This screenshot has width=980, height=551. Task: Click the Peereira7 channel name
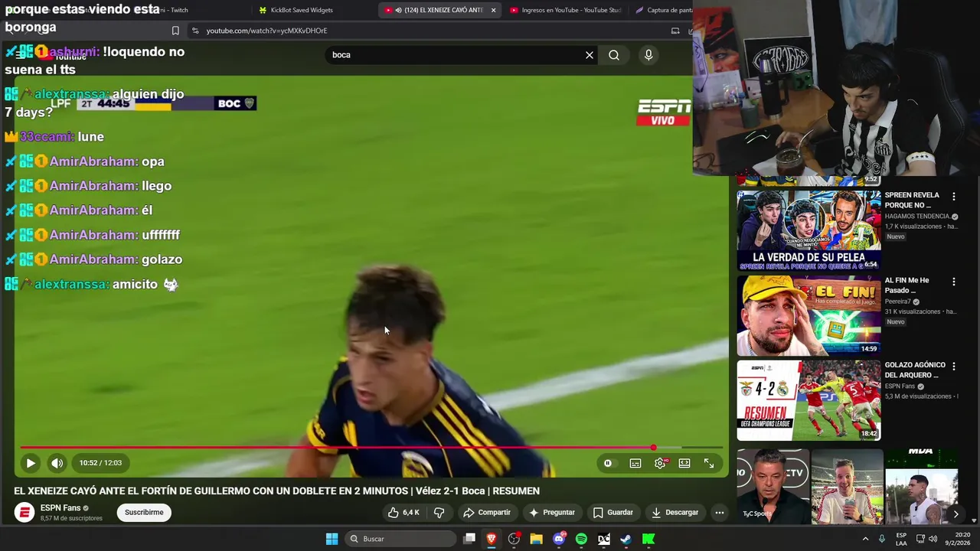coord(897,302)
